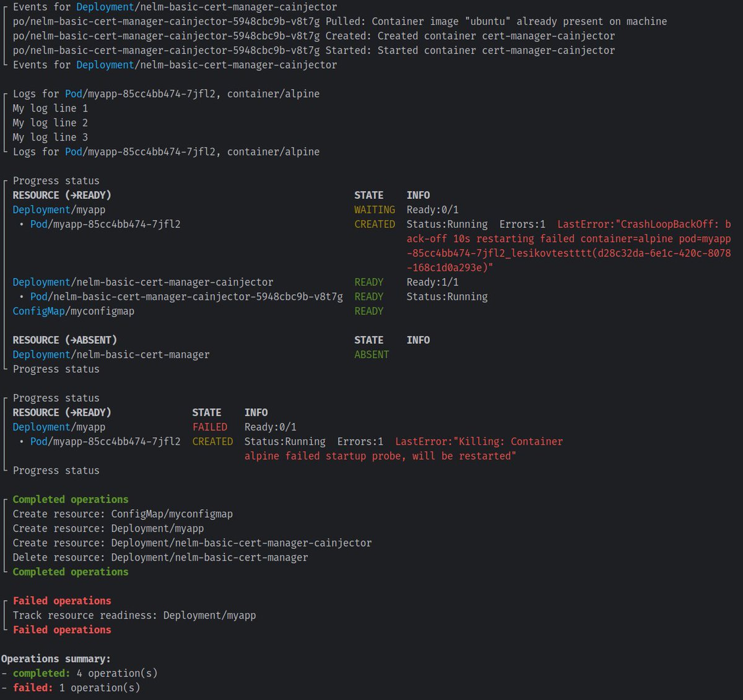
Task: Click 'Create resource: Deployment/nelm-basic-cert-manager-cainjector' line
Action: pos(192,543)
